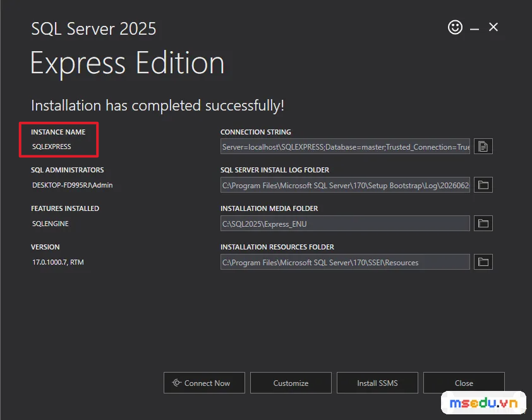Copy the connection string with the document icon
The image size is (532, 420).
(483, 147)
